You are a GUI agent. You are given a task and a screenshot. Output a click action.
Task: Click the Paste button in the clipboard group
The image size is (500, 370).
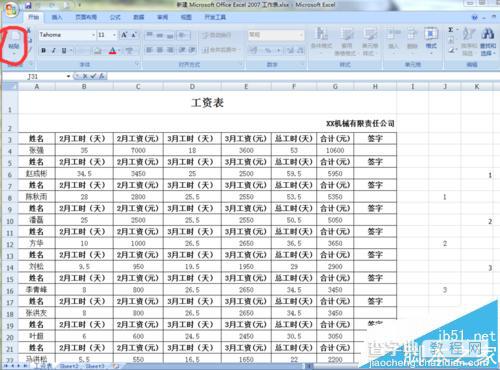click(13, 44)
